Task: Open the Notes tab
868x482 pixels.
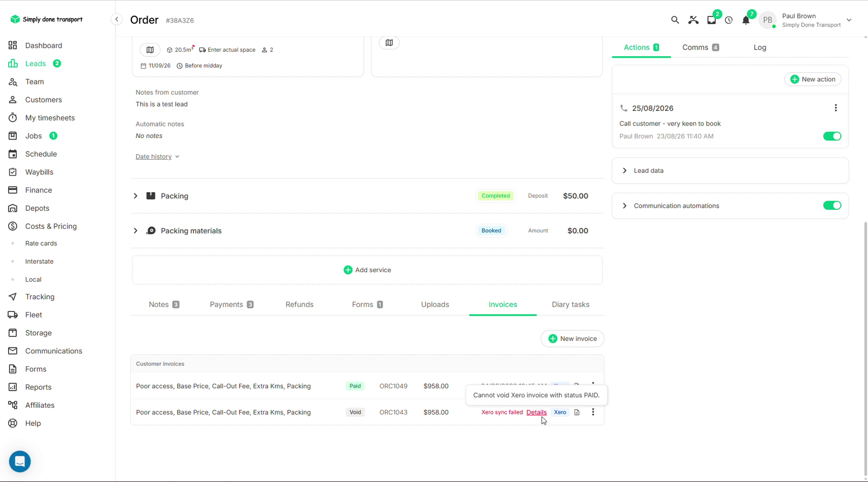Action: click(164, 304)
